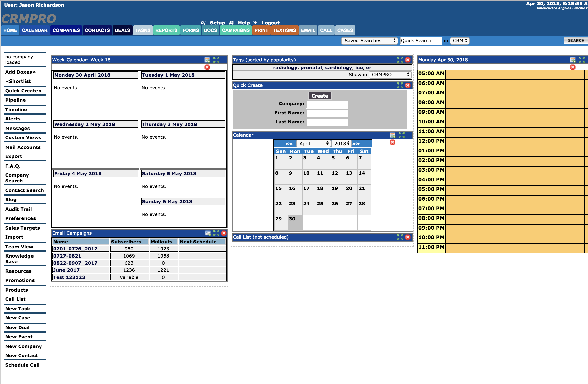Open Test 123123 campaign

69,277
